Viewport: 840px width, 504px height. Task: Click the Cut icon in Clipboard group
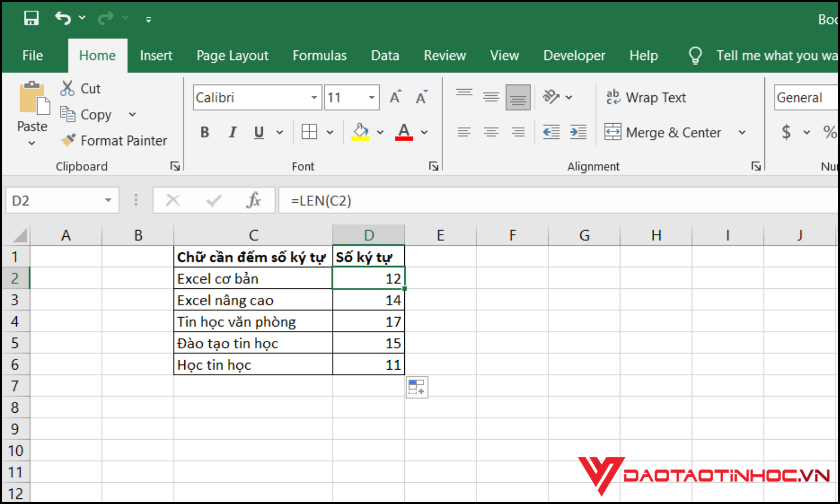point(67,88)
